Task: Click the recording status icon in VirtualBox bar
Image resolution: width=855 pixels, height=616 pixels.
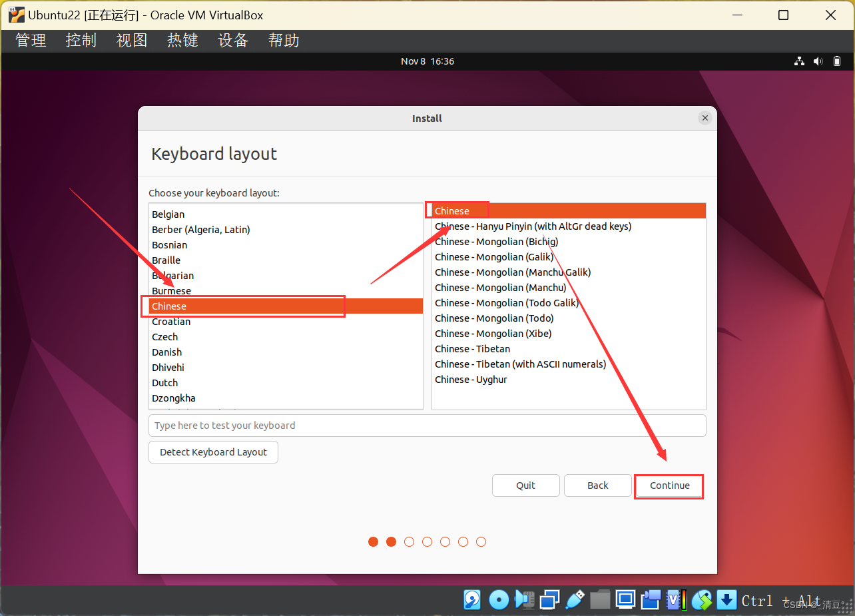Action: 651,600
